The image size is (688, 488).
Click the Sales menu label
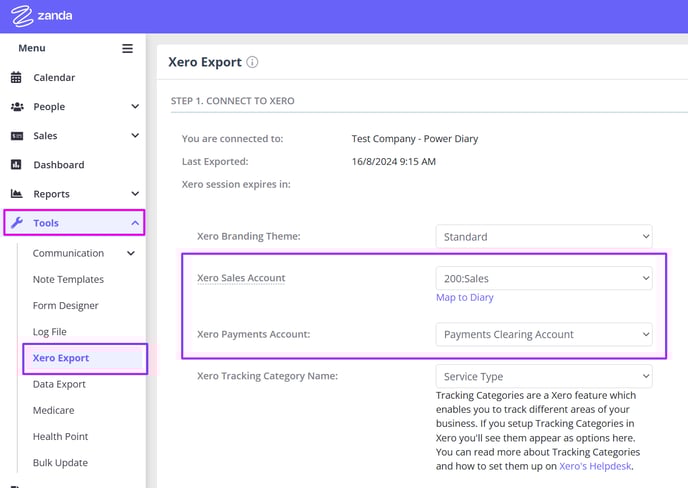click(45, 136)
